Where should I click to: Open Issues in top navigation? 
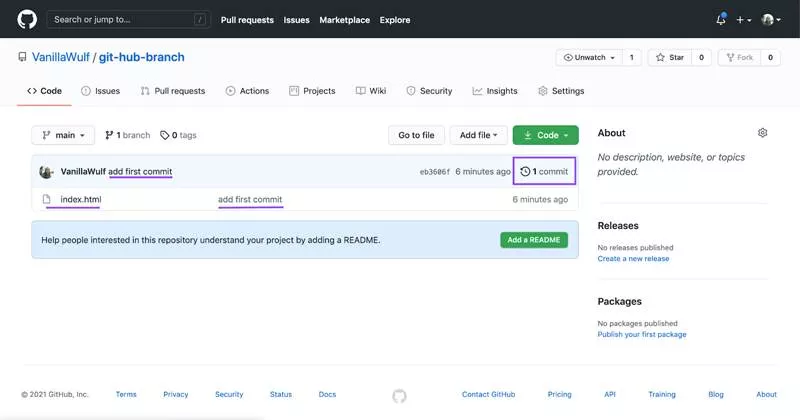[296, 20]
